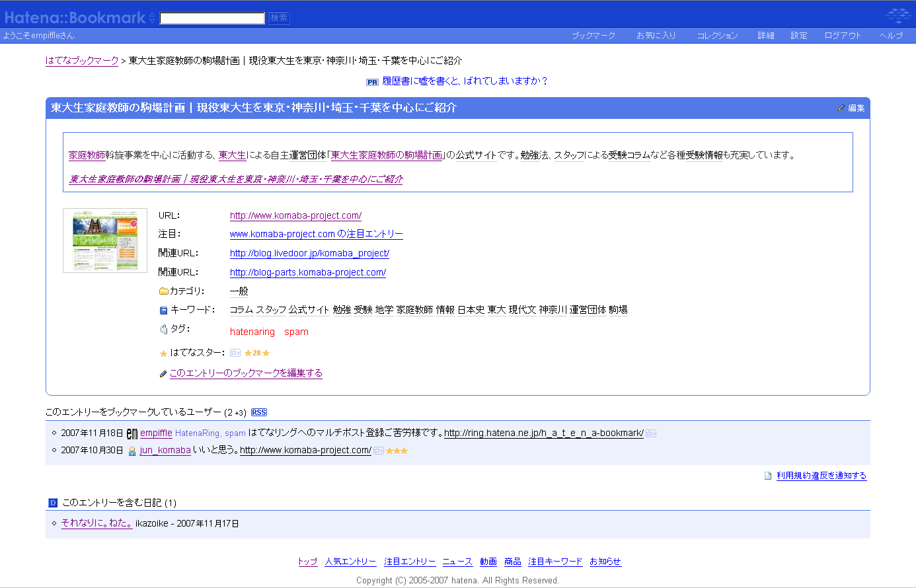Open the それなりに。ねた。 diary link

coord(97,523)
